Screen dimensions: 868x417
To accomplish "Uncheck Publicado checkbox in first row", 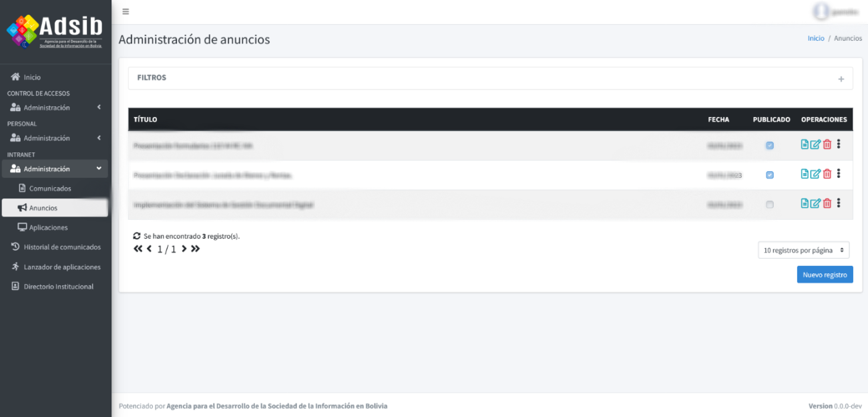I will click(x=770, y=145).
